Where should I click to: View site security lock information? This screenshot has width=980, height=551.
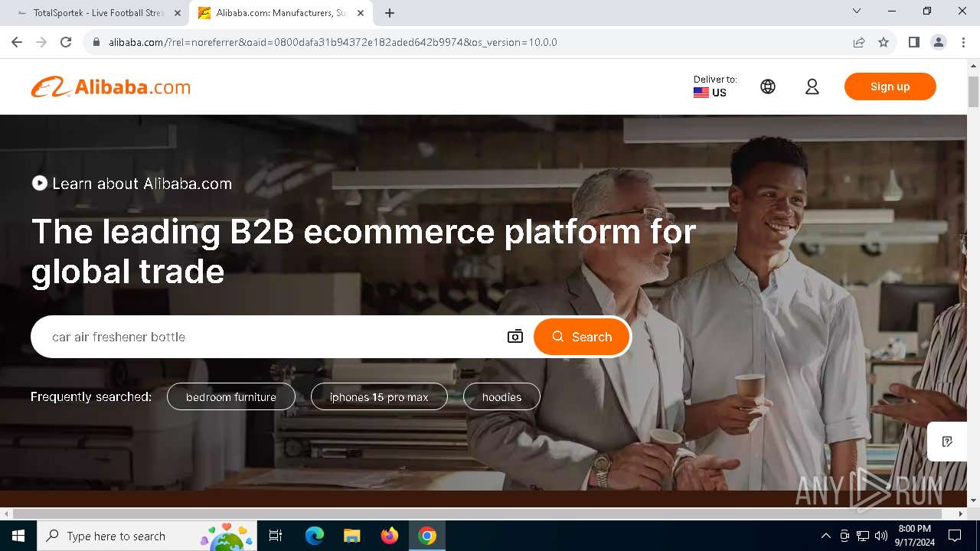96,42
